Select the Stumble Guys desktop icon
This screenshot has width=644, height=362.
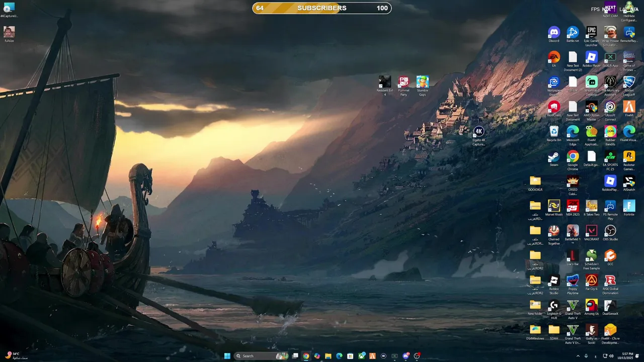pos(422,86)
